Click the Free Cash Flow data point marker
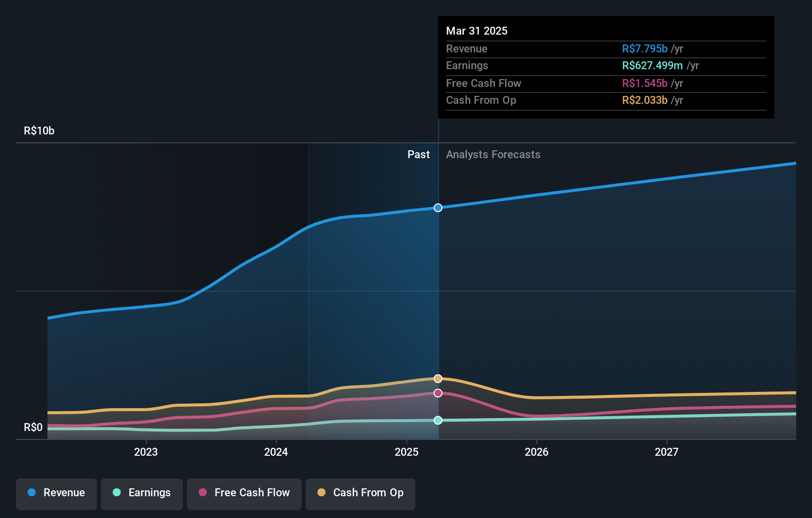Viewport: 812px width, 518px height. click(x=438, y=393)
